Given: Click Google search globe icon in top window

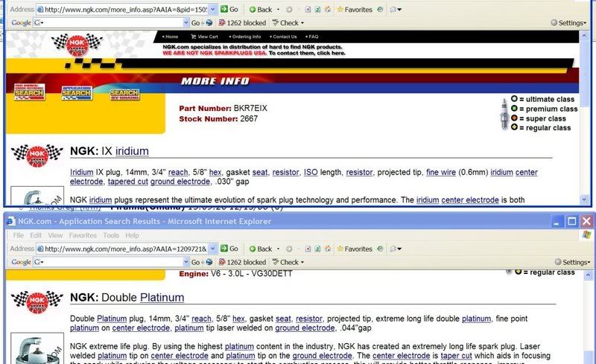Looking at the screenshot, I should point(209,23).
